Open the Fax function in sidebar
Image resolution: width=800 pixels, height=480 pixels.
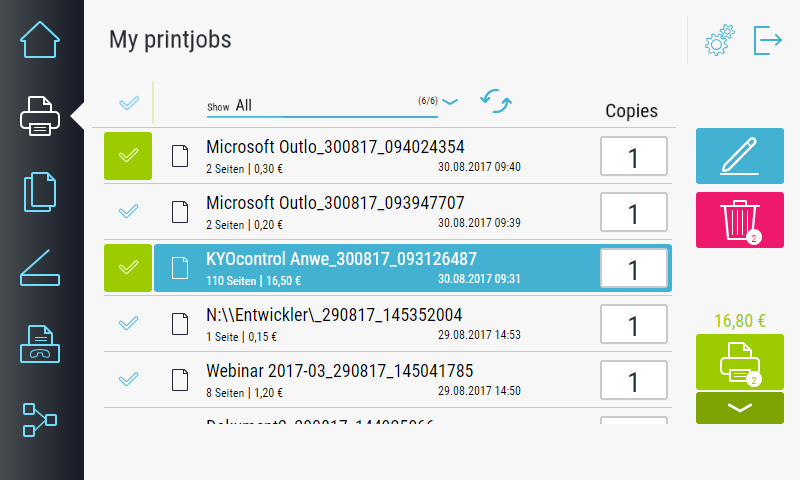tap(40, 344)
